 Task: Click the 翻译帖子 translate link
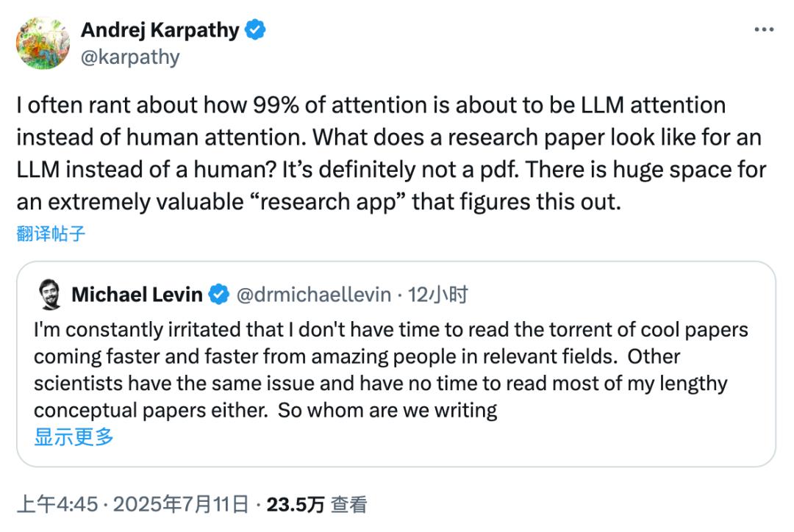(x=49, y=233)
